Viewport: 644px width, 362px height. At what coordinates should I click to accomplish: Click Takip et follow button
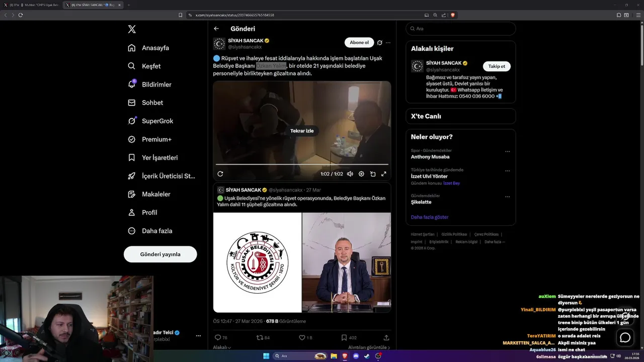497,66
